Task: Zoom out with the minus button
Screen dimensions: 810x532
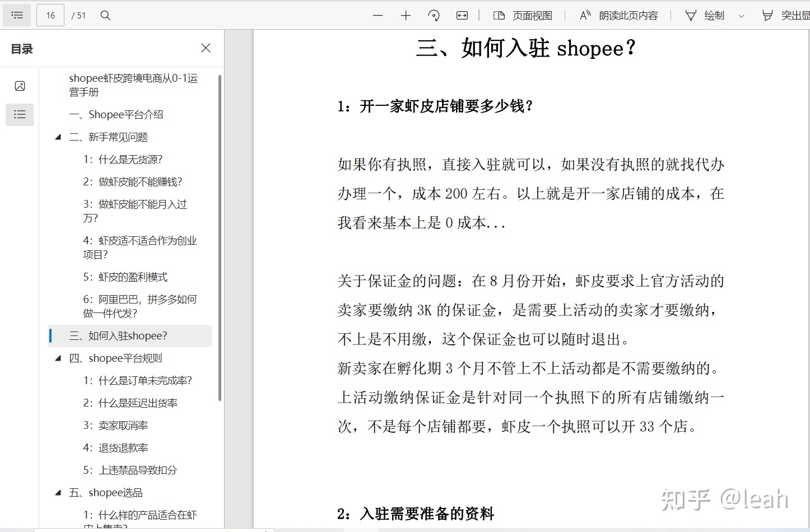Action: click(x=378, y=16)
